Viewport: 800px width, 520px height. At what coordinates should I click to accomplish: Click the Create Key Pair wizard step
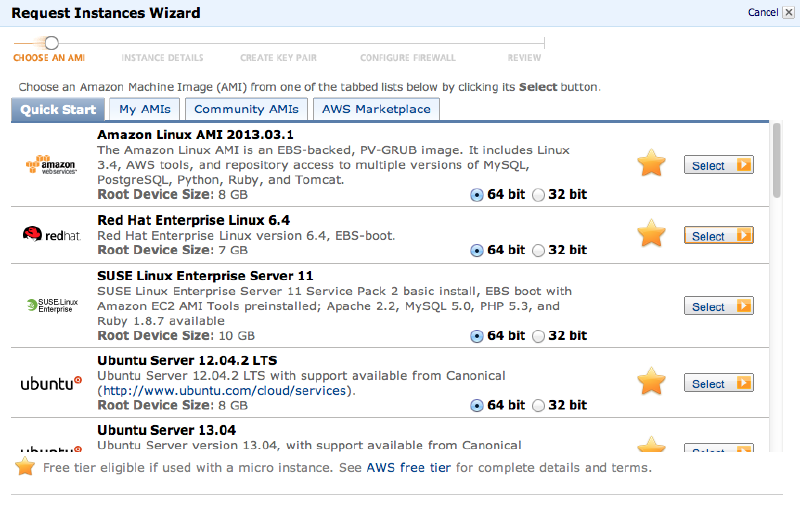pyautogui.click(x=279, y=58)
